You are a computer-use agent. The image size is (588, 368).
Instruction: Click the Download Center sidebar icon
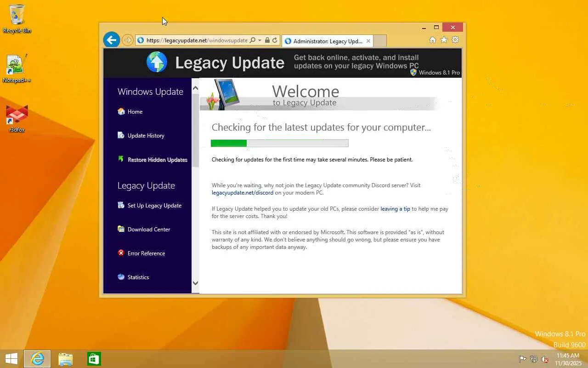pyautogui.click(x=121, y=229)
